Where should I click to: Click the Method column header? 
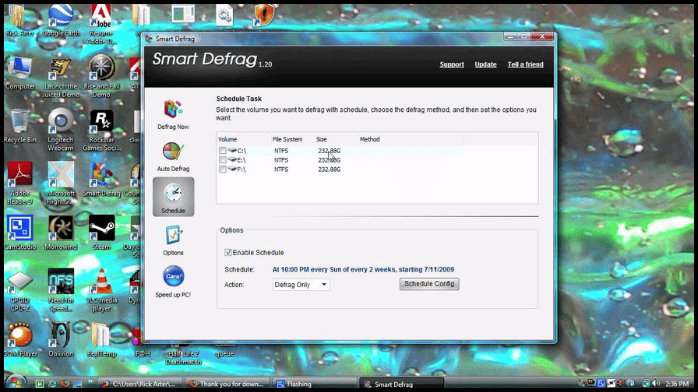[x=410, y=139]
